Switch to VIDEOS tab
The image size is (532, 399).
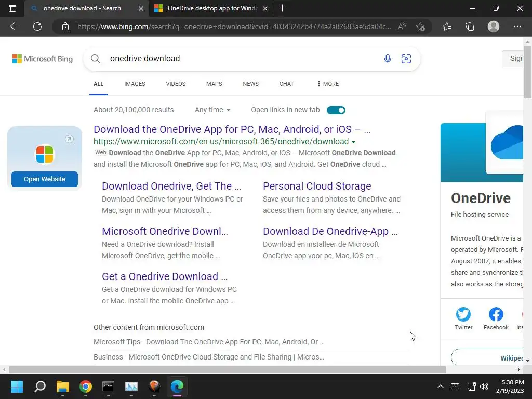(x=176, y=84)
